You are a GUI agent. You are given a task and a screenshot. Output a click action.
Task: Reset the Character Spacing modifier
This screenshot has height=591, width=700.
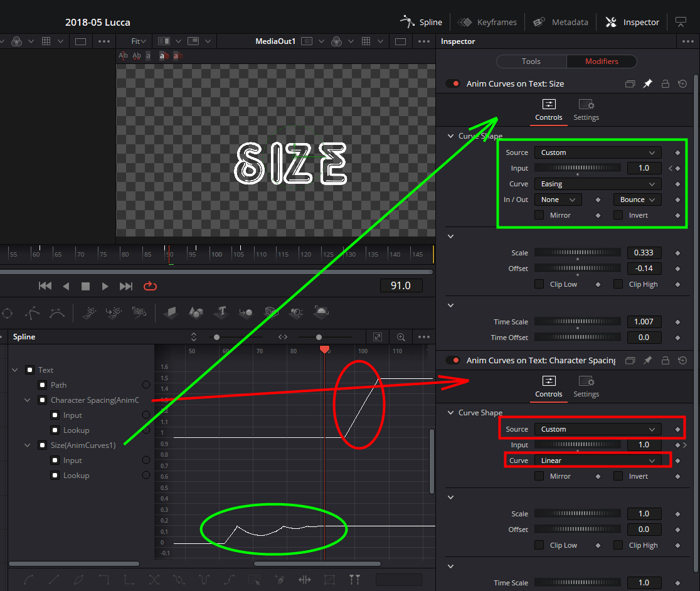click(x=682, y=360)
